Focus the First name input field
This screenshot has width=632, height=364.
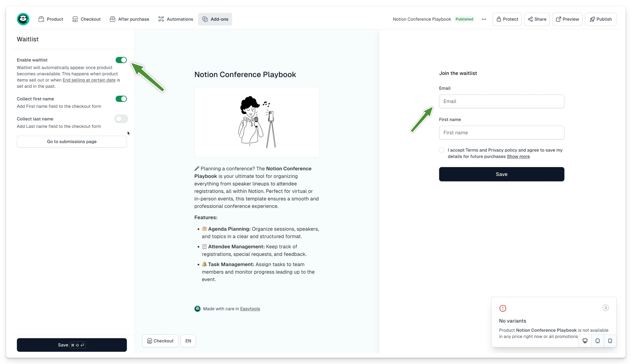coord(502,133)
